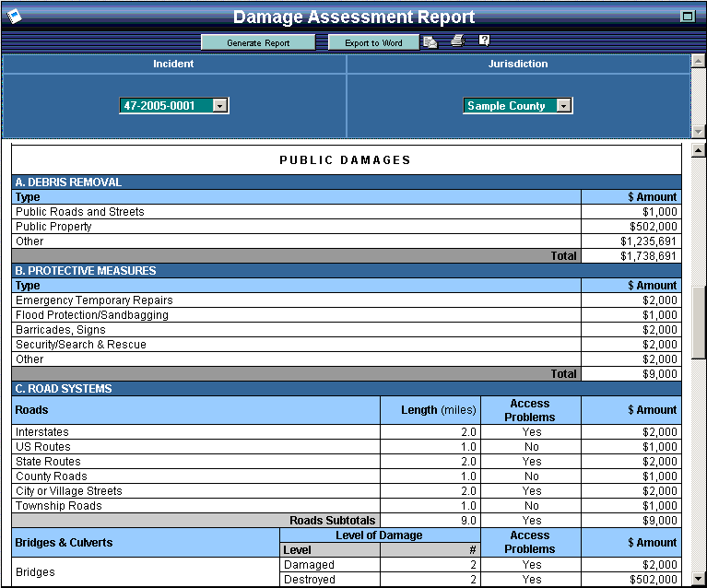Click the report pane vertical scrollbar thumb
707x588 pixels.
pyautogui.click(x=698, y=323)
